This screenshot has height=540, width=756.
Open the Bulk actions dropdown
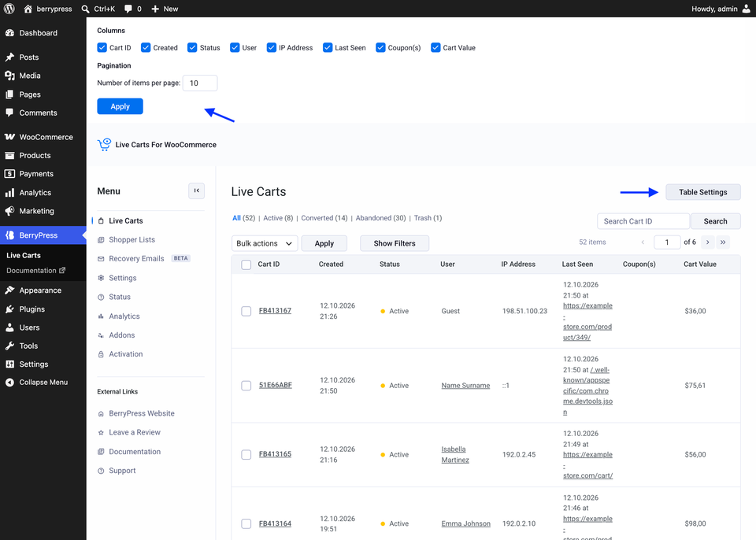[x=265, y=243]
